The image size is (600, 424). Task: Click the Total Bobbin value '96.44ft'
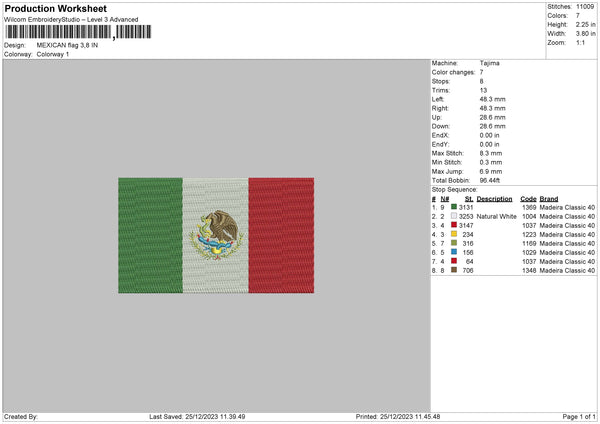(489, 180)
